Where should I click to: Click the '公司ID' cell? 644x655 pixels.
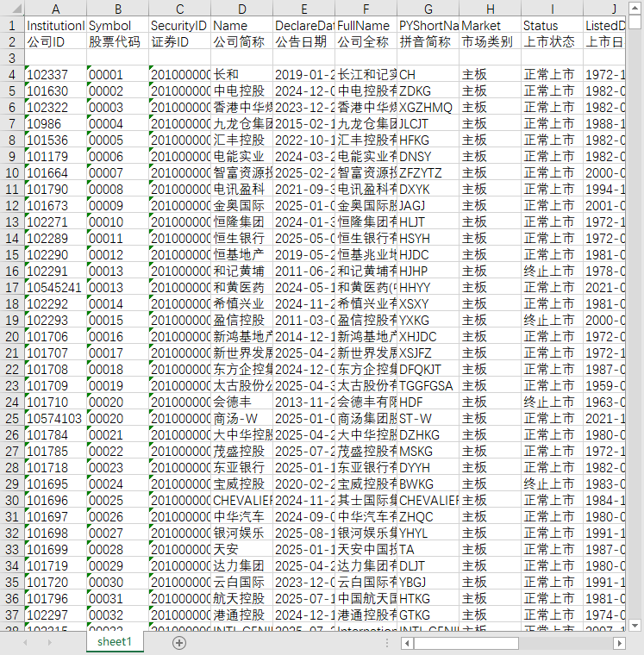[55, 41]
